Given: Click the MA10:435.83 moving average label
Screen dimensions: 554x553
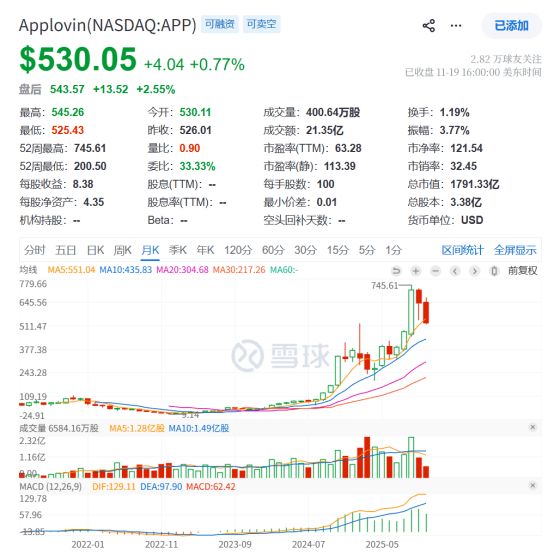Looking at the screenshot, I should click(125, 270).
